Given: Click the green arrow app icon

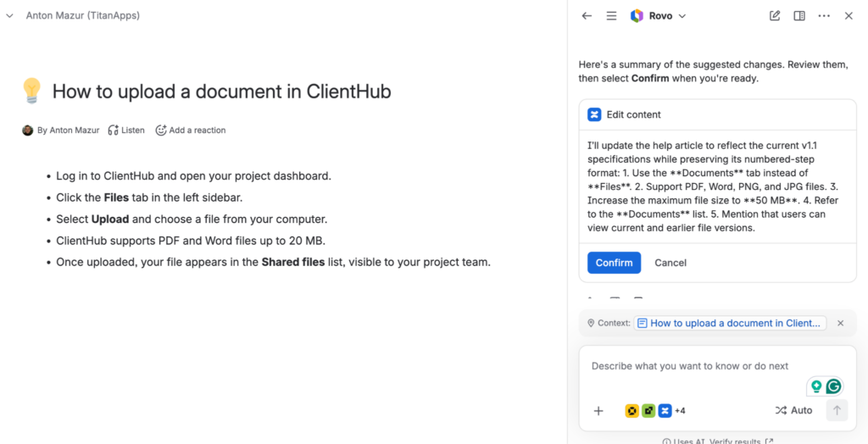Looking at the screenshot, I should [648, 411].
